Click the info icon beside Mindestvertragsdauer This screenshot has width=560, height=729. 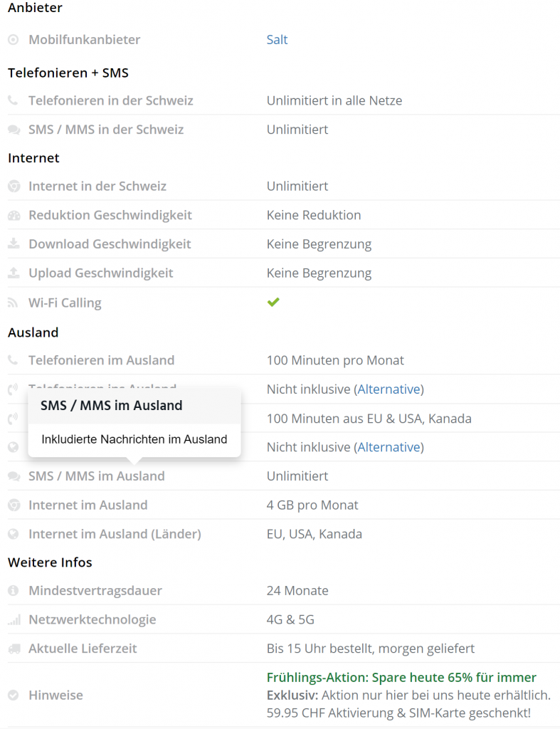pyautogui.click(x=14, y=591)
